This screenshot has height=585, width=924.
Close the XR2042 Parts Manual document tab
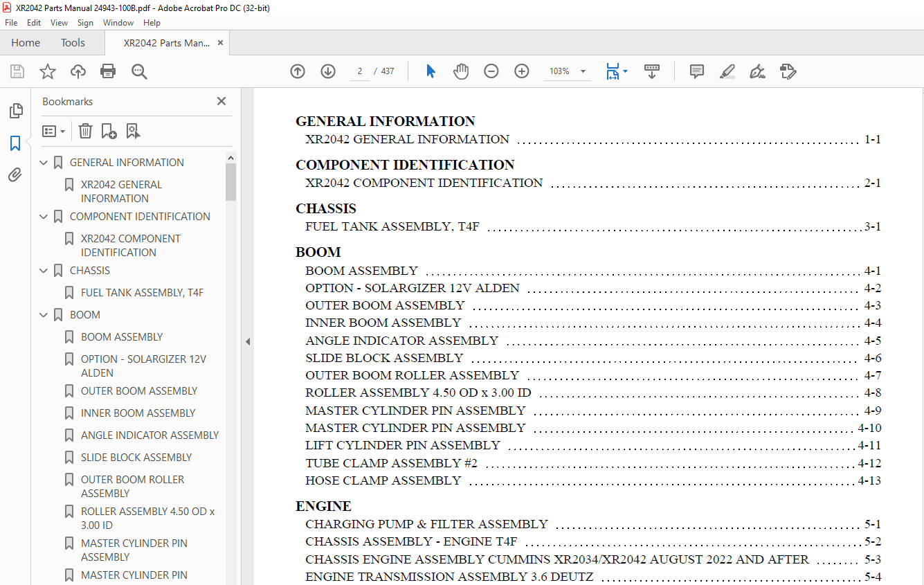pos(221,43)
